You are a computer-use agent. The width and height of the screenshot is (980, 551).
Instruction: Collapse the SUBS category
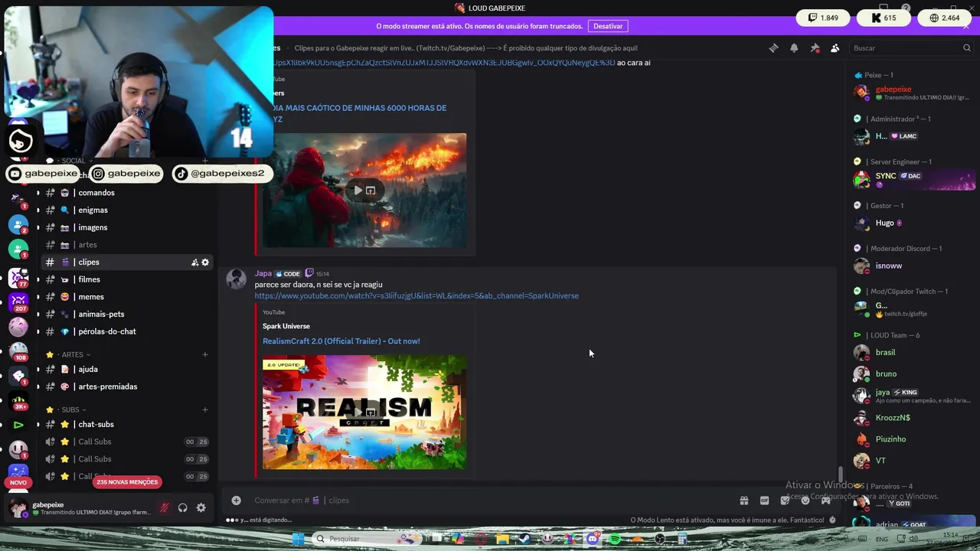pos(70,409)
